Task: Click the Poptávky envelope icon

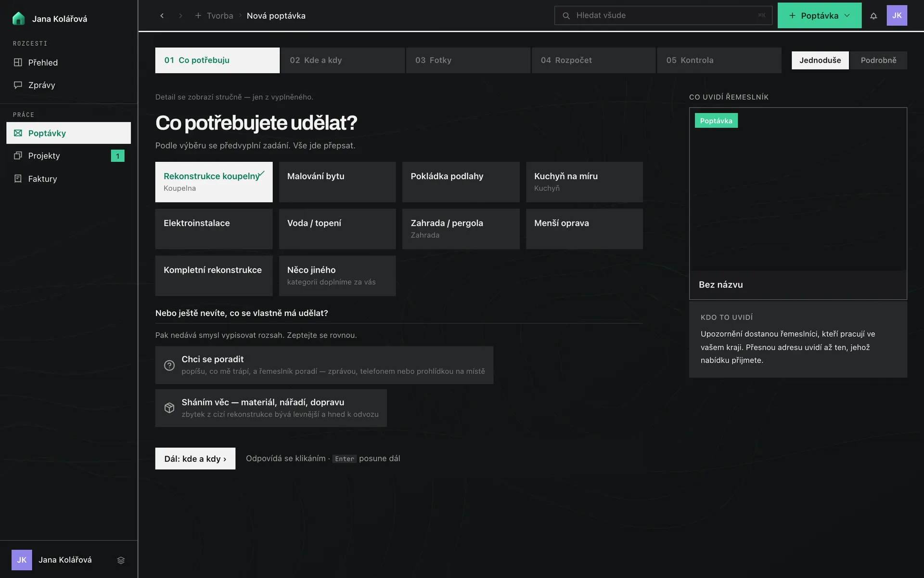Action: coord(18,133)
